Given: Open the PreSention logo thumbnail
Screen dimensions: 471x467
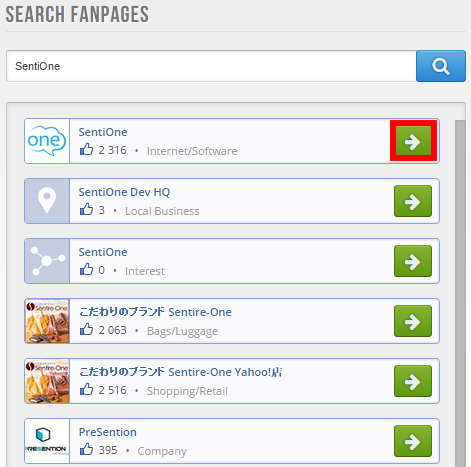Looking at the screenshot, I should pos(47,441).
